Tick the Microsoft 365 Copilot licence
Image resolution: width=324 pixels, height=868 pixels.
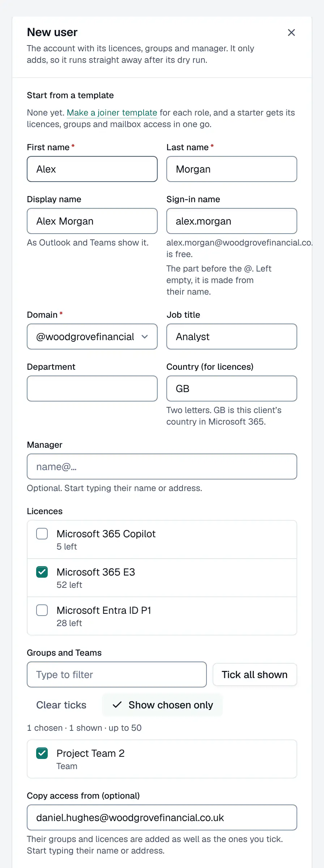click(42, 534)
